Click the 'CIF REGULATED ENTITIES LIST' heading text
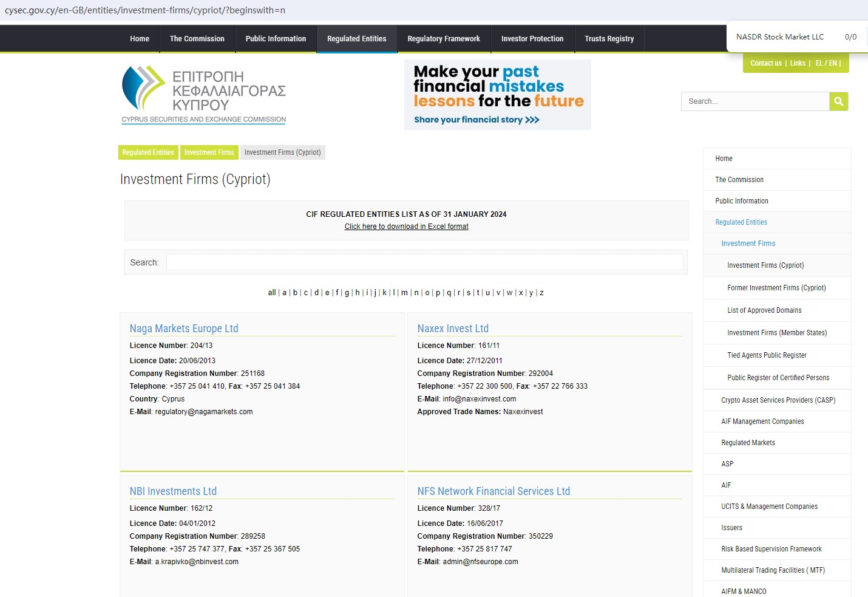This screenshot has width=868, height=597. [406, 214]
